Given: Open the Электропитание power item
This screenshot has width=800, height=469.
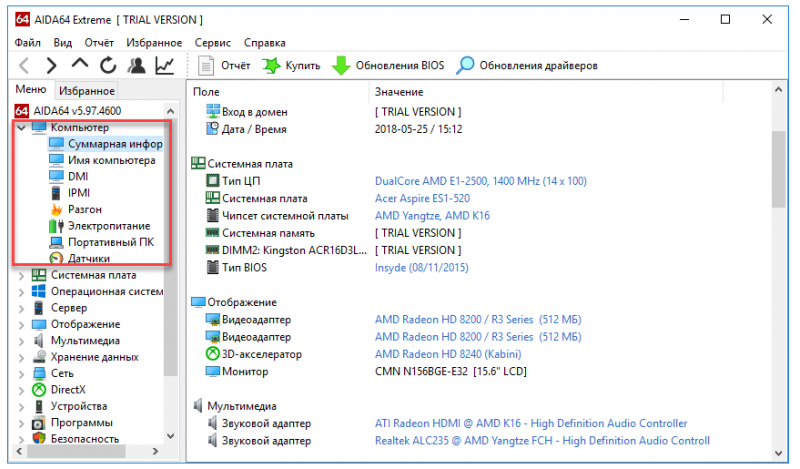Looking at the screenshot, I should 100,226.
